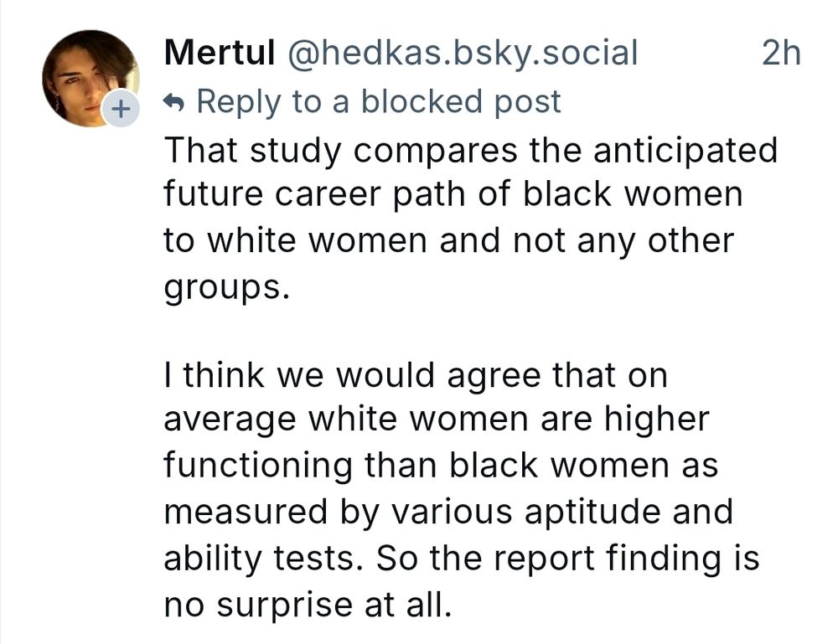Click the reply arrow icon

(175, 102)
